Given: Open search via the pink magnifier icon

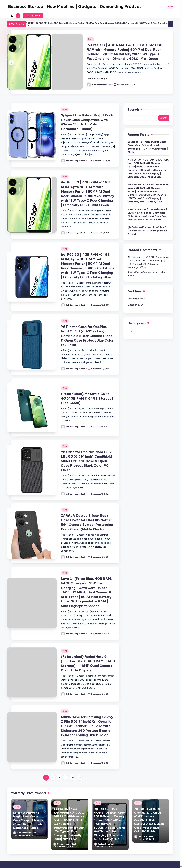Looking at the screenshot, I should 18,15.
